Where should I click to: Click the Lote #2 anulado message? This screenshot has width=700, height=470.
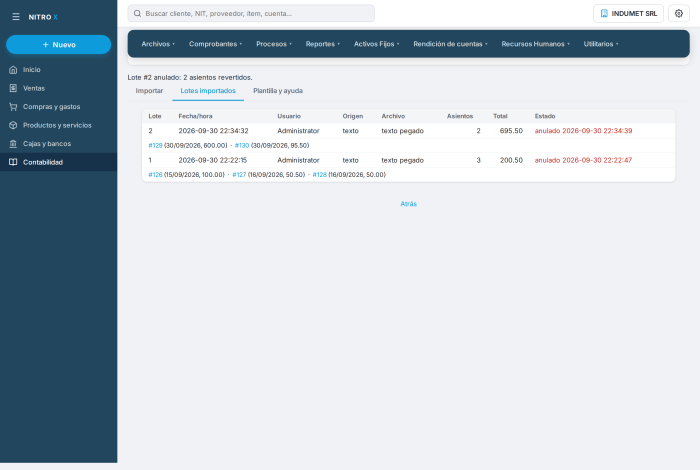coord(190,77)
